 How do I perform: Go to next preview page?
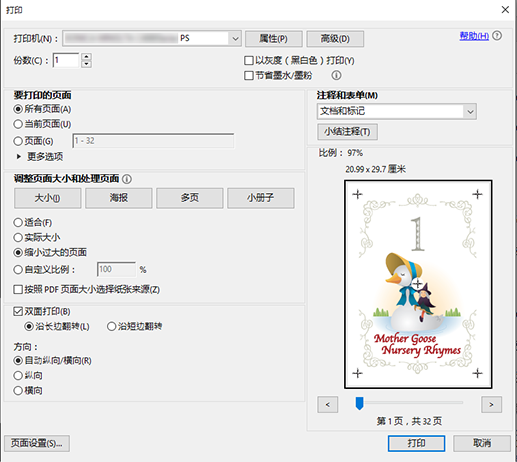point(491,404)
